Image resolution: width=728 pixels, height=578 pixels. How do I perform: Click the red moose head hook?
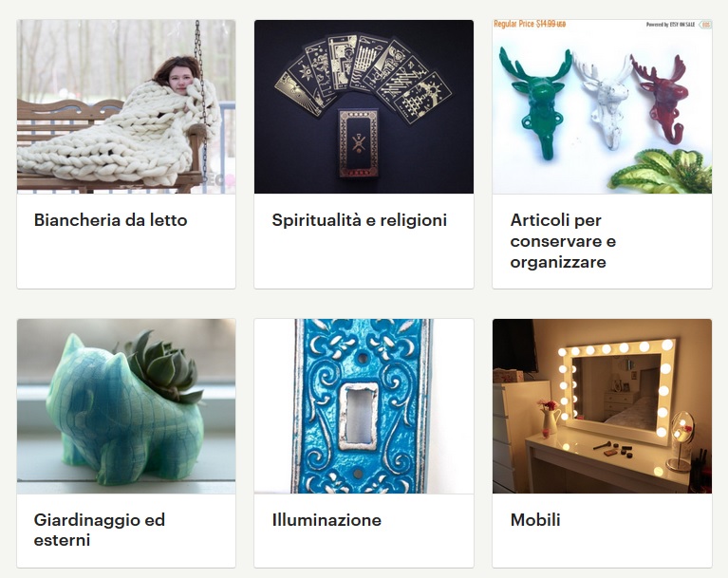pyautogui.click(x=662, y=99)
